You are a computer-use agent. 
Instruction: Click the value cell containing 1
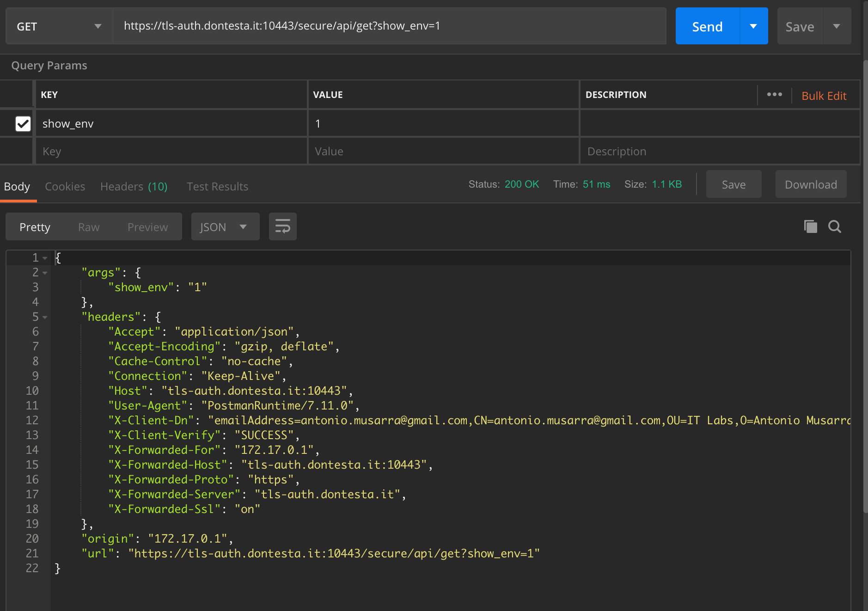tap(443, 123)
